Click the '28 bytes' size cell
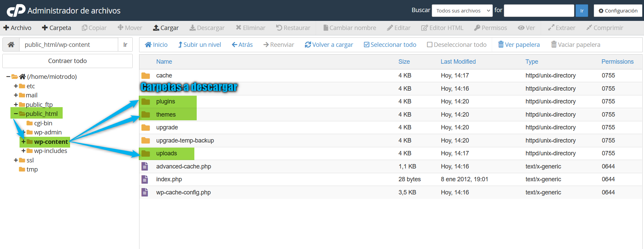This screenshot has width=644, height=249. click(x=410, y=179)
